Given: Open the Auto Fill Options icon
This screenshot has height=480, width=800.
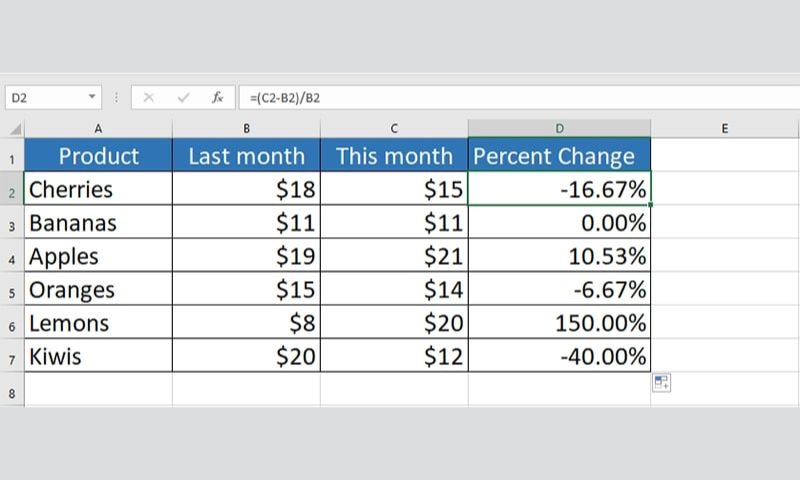Looking at the screenshot, I should pyautogui.click(x=661, y=383).
